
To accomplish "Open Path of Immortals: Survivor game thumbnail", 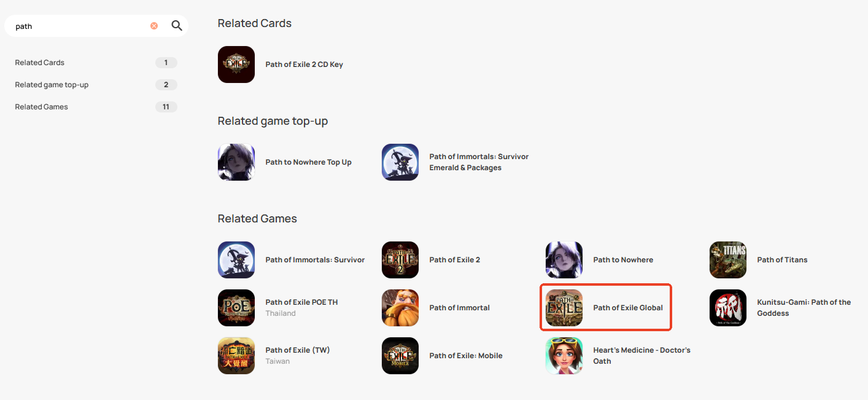I will [236, 260].
